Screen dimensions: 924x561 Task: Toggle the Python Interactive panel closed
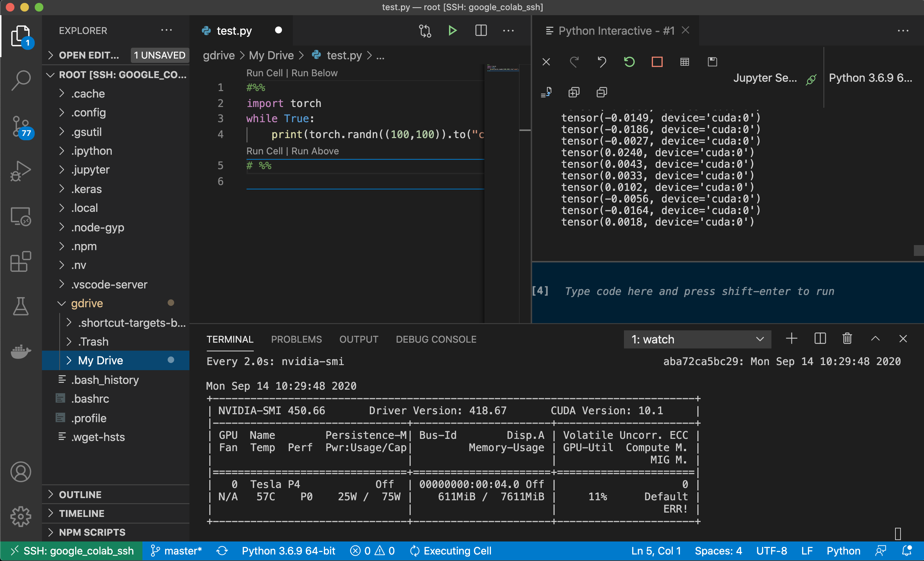[686, 30]
